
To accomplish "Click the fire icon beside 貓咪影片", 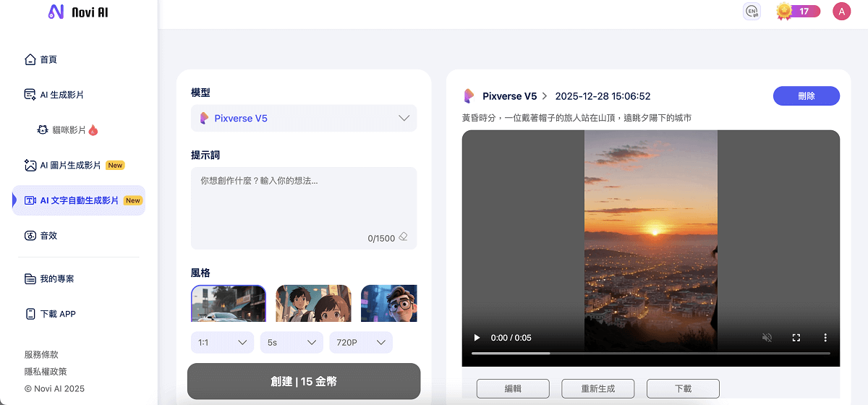I will click(93, 130).
